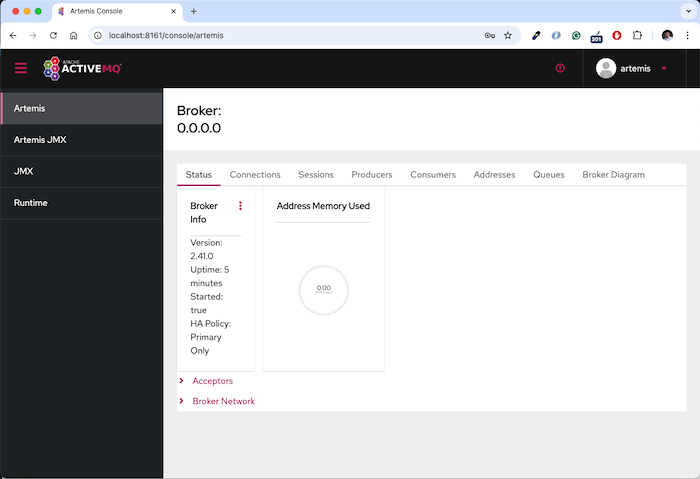The image size is (700, 479).
Task: Click the eyedropper extension icon
Action: pos(536,35)
